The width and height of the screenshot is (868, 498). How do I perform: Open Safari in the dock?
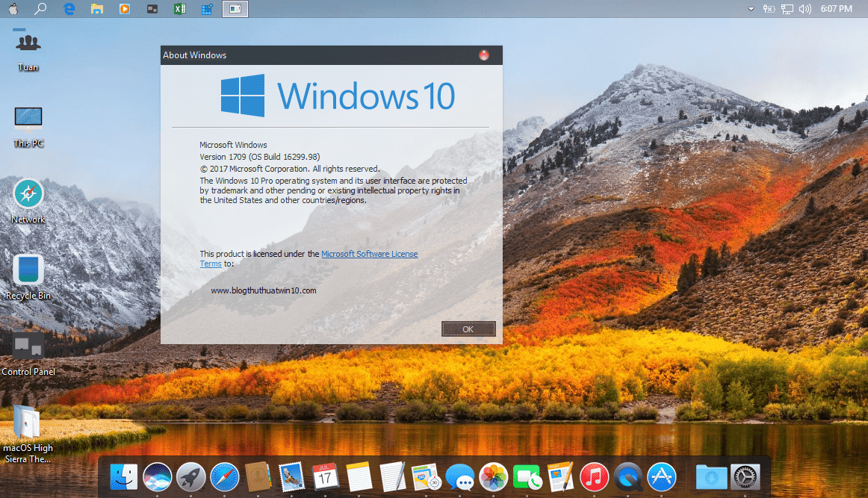[225, 477]
